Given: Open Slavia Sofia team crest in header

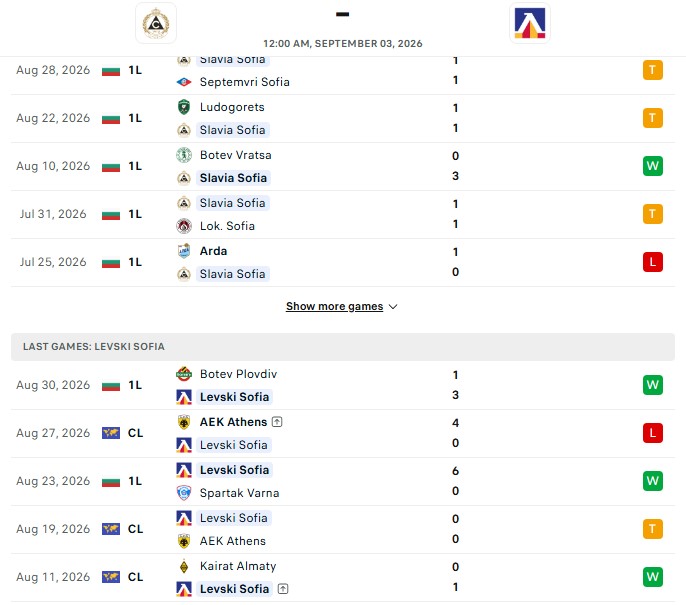Looking at the screenshot, I should click(x=156, y=24).
